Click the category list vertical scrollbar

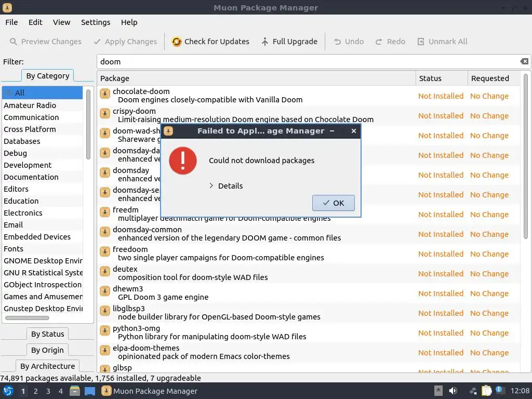(88, 124)
